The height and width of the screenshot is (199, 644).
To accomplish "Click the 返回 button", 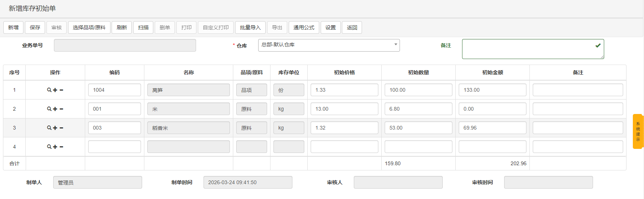I will click(x=352, y=27).
